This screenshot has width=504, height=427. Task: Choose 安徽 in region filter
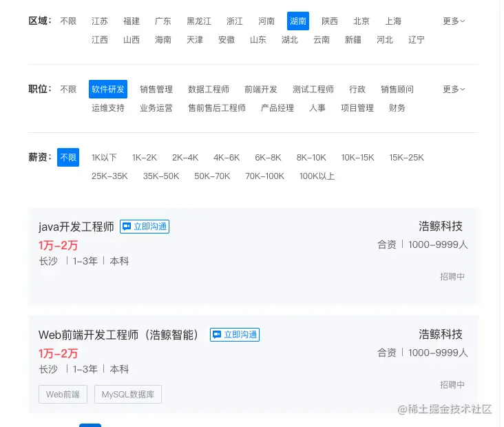coord(227,40)
